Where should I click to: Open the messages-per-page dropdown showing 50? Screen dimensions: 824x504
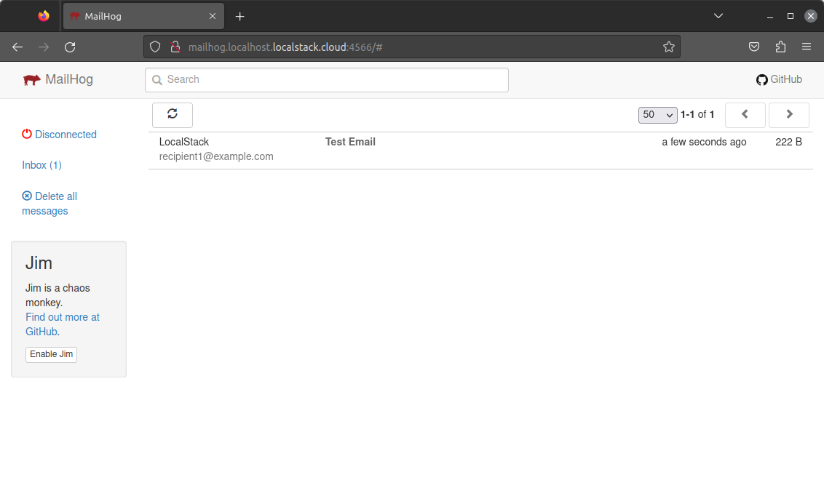coord(657,115)
